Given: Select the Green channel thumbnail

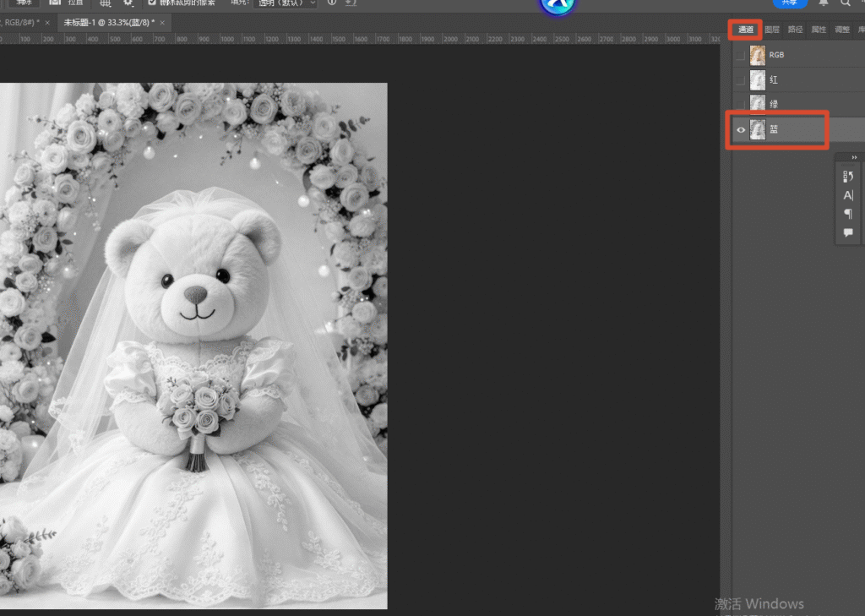Looking at the screenshot, I should (758, 104).
